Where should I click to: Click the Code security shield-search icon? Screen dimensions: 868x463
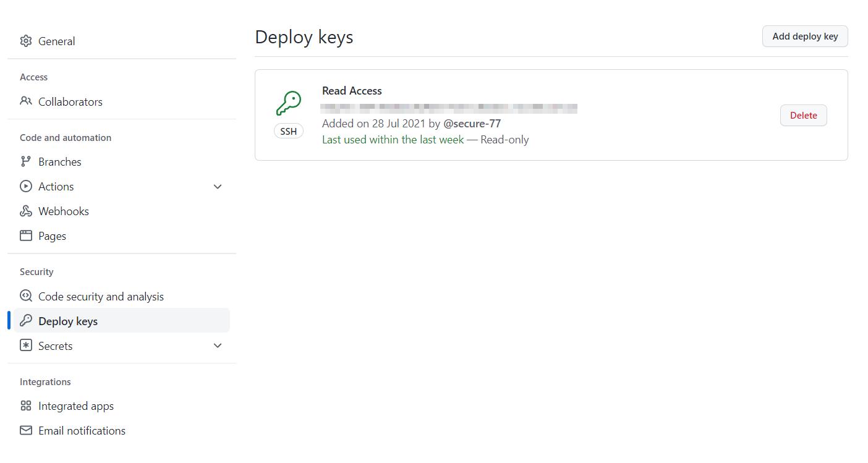click(x=26, y=297)
